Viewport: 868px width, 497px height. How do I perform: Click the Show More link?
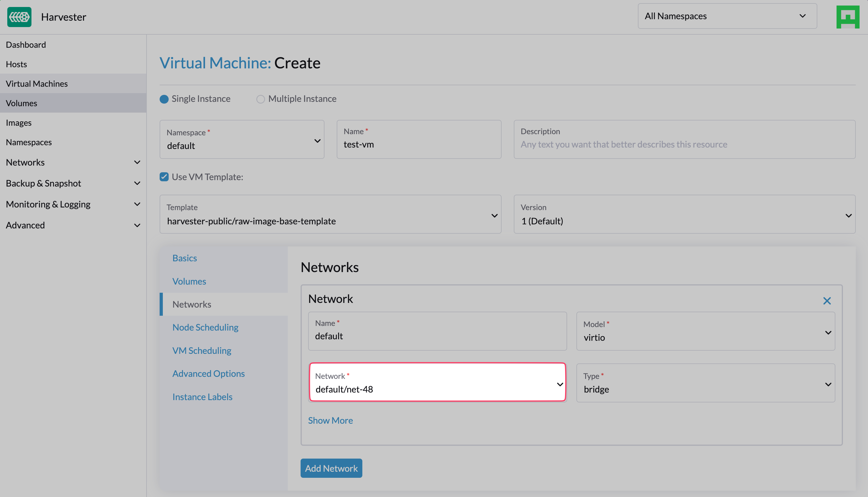(x=330, y=420)
